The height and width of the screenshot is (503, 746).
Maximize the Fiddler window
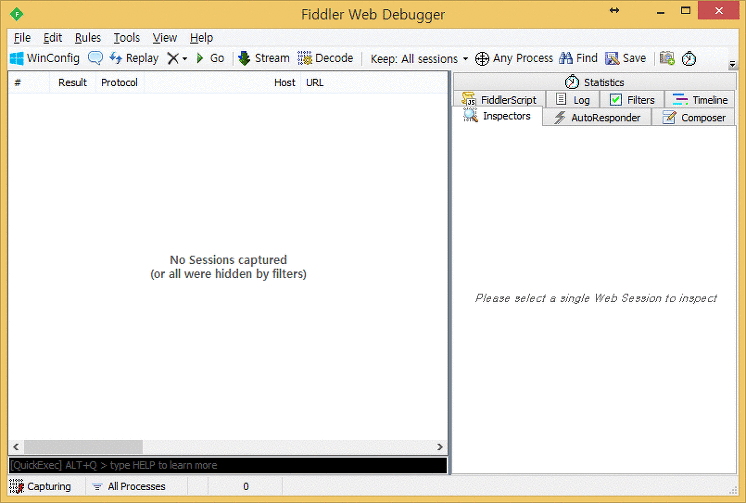(x=685, y=10)
